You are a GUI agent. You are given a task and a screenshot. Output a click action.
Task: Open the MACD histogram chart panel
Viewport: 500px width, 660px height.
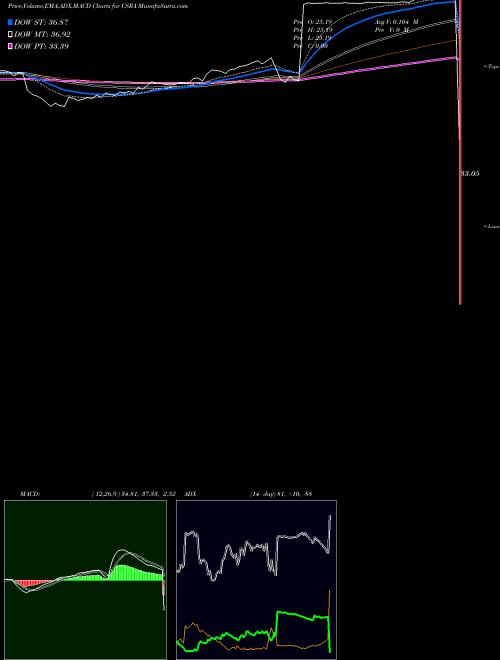(85, 580)
